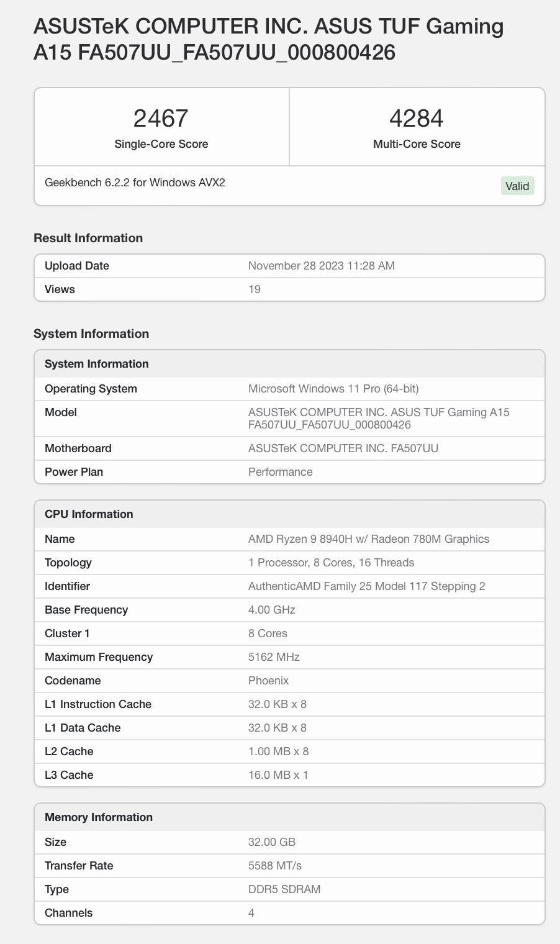Select the 5588 MT/s transfer rate value
560x944 pixels.
coord(275,866)
